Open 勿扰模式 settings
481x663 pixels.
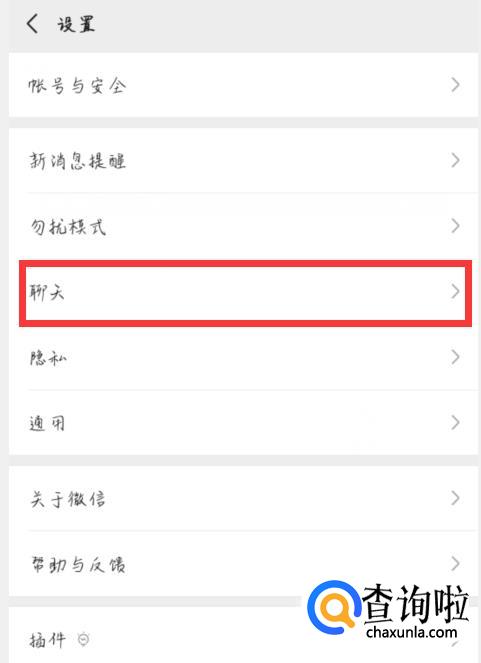tap(243, 226)
